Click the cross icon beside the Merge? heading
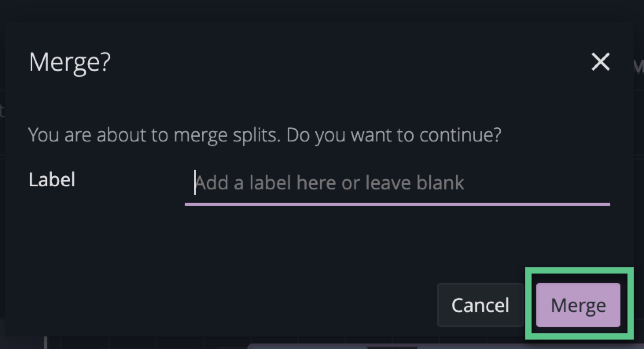This screenshot has height=349, width=644. pos(600,62)
